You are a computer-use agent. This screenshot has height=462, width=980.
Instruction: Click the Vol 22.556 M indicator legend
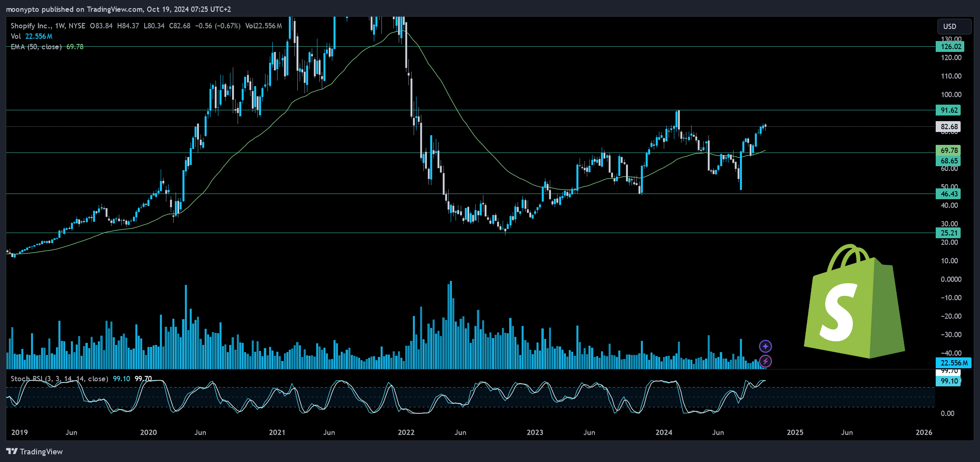click(x=31, y=36)
